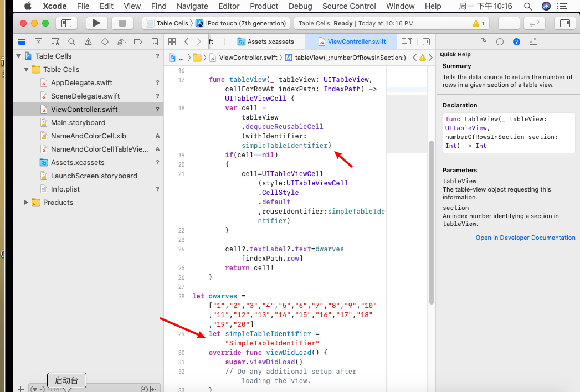Show the File inspector
The image size is (580, 392).
point(484,42)
